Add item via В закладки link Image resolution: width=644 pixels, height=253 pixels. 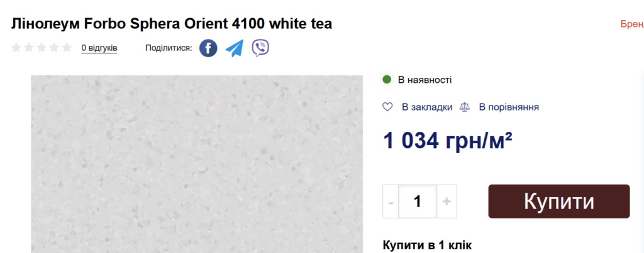427,107
